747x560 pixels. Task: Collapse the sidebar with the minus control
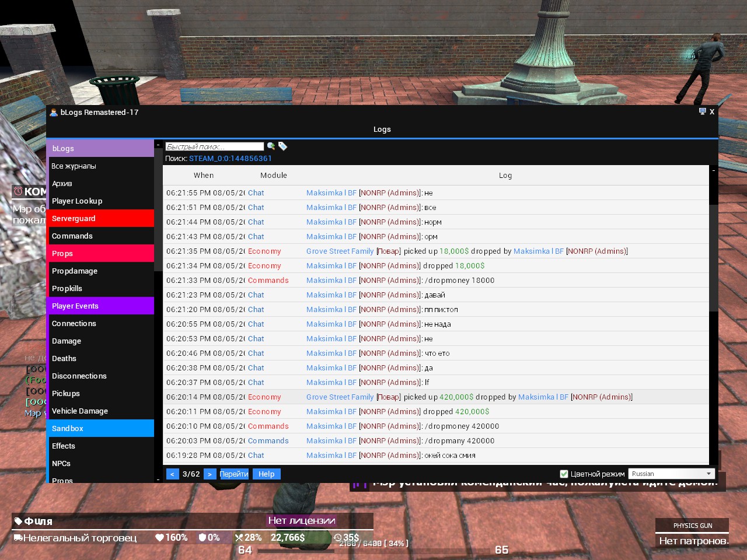click(158, 144)
